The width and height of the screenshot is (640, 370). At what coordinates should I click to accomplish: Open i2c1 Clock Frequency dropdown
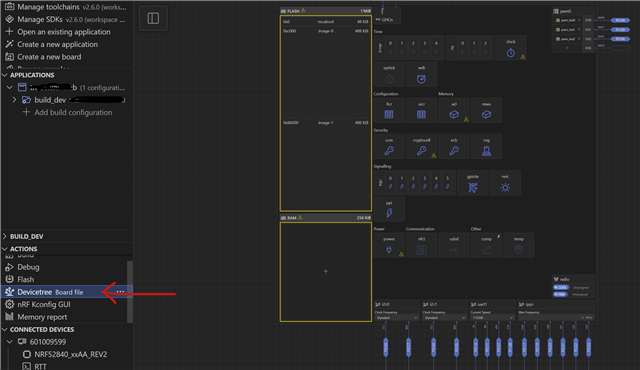point(444,317)
